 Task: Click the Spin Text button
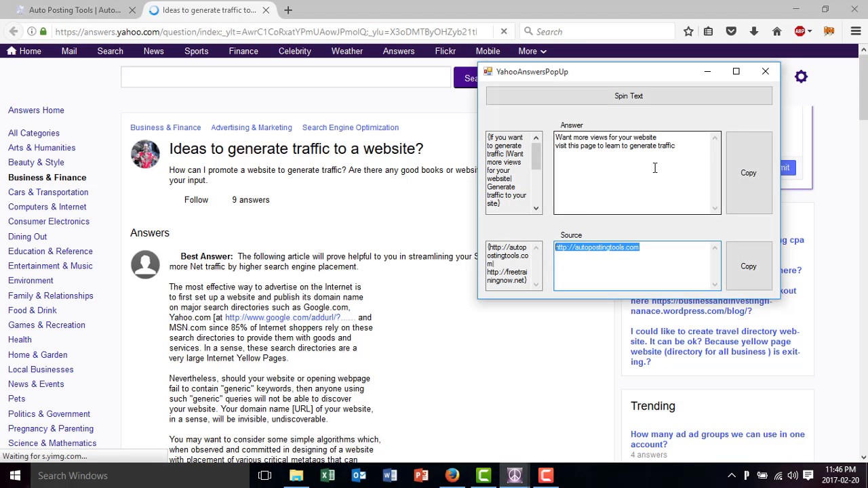pos(629,96)
